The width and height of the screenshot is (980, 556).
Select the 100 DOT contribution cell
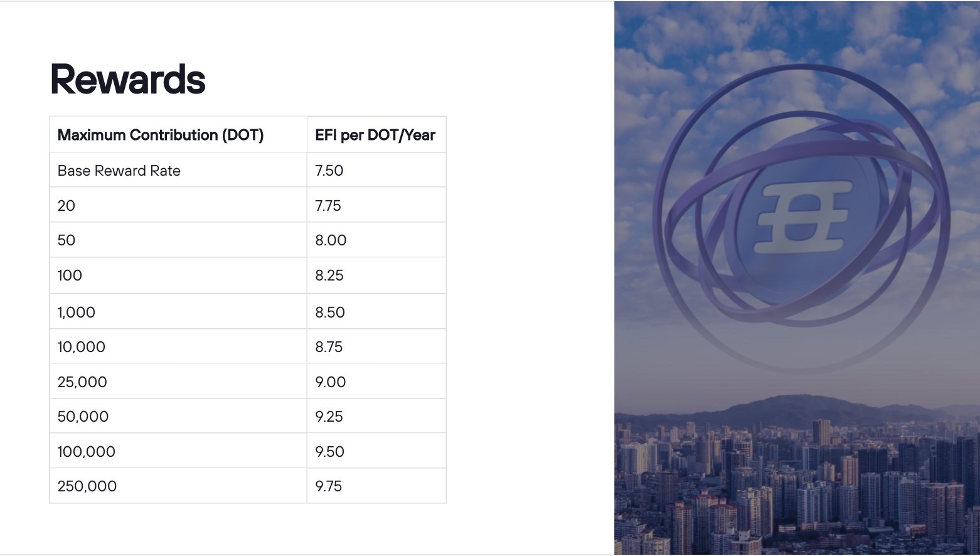click(178, 275)
